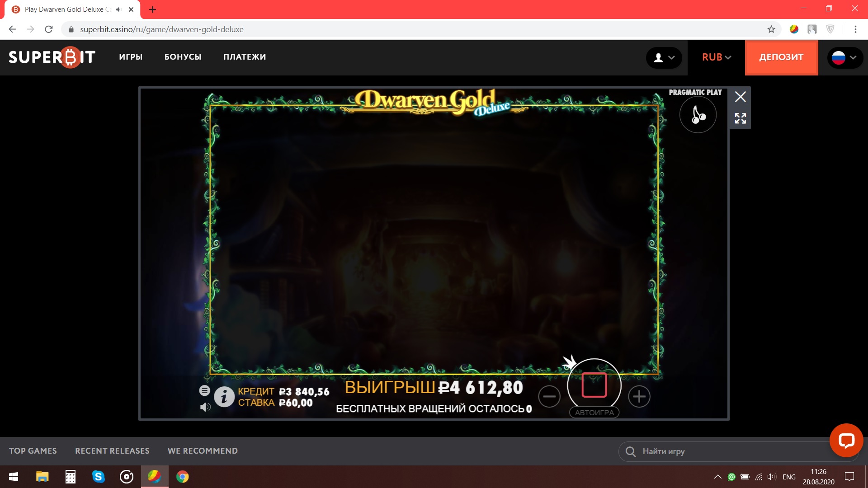The image size is (868, 488).
Task: Open the game info paytable icon
Action: point(224,397)
